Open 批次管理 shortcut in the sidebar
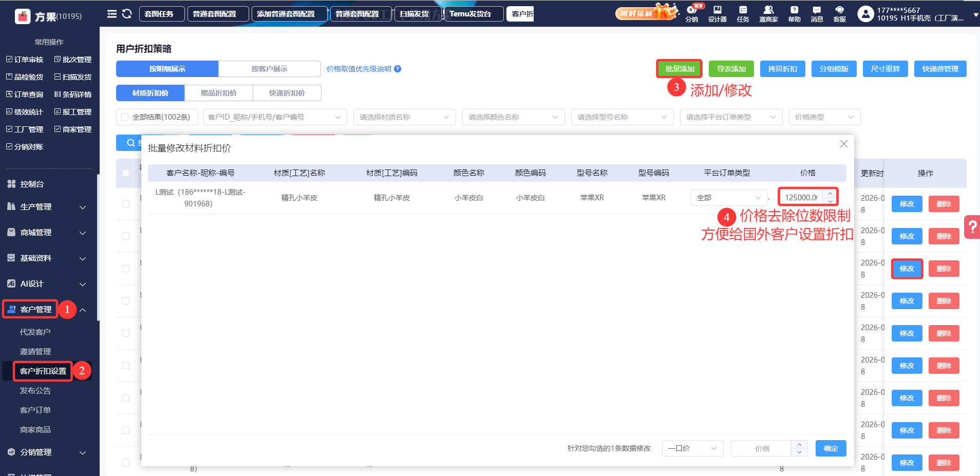 (x=73, y=60)
